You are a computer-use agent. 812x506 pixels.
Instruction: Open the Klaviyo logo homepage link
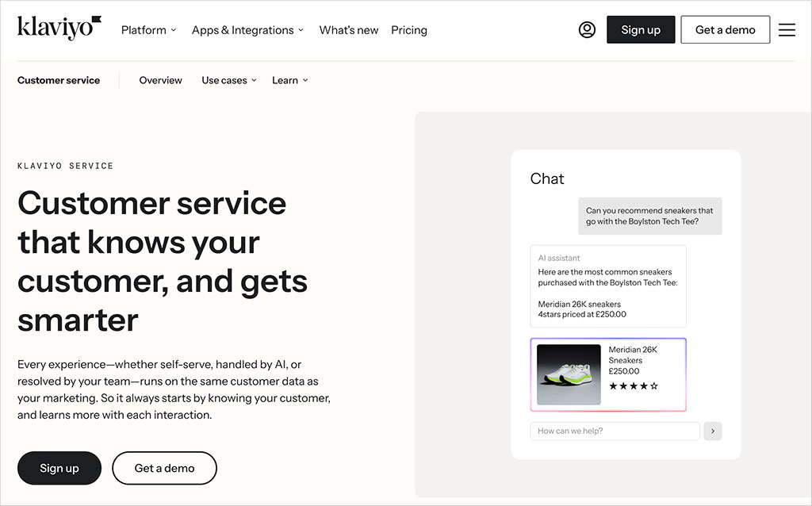point(59,28)
